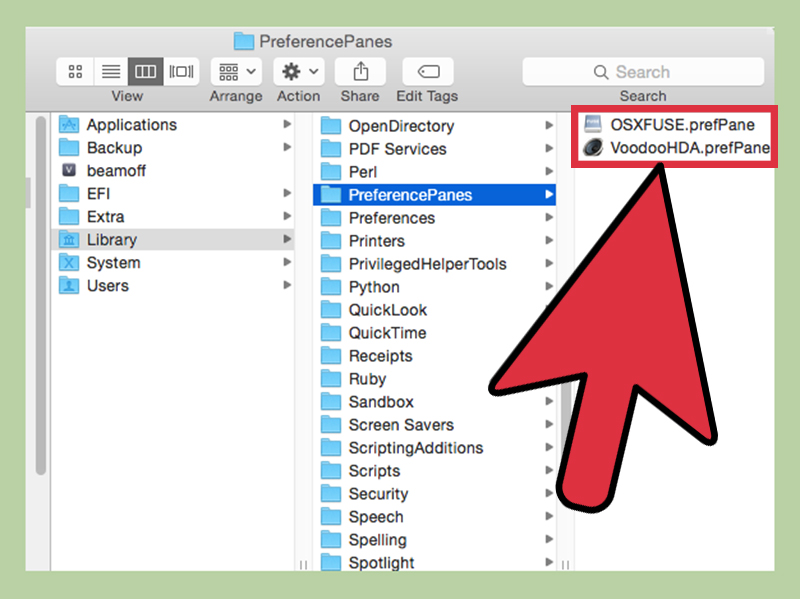800x599 pixels.
Task: Open the Arrange dropdown
Action: coord(236,71)
